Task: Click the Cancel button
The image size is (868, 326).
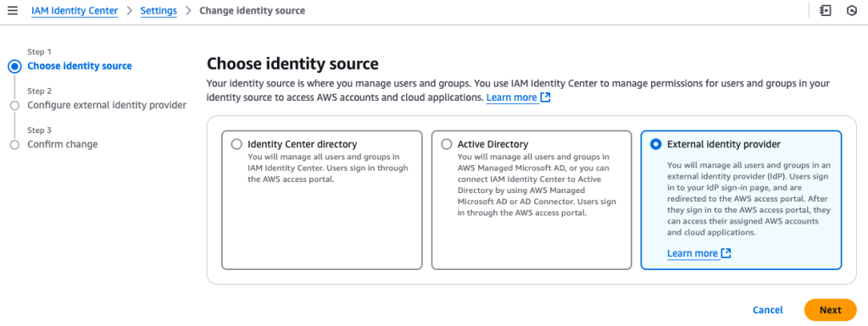Action: 768,310
